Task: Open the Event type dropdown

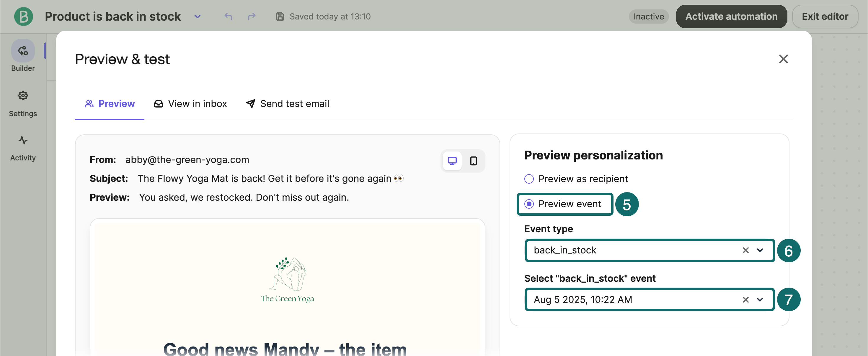Action: [761, 250]
